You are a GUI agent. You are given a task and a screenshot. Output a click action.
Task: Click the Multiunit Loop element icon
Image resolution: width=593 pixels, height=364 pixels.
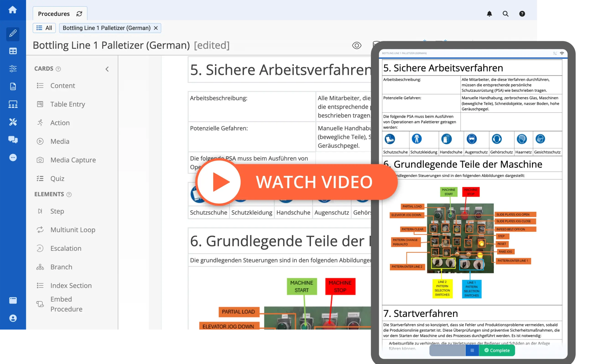coord(41,229)
